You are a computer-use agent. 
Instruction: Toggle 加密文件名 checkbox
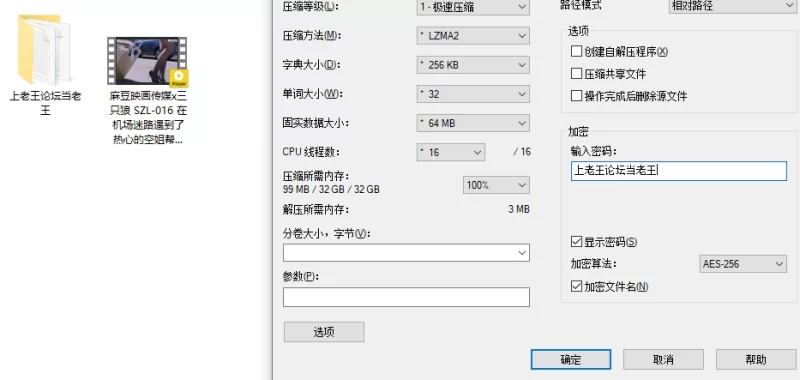(576, 287)
